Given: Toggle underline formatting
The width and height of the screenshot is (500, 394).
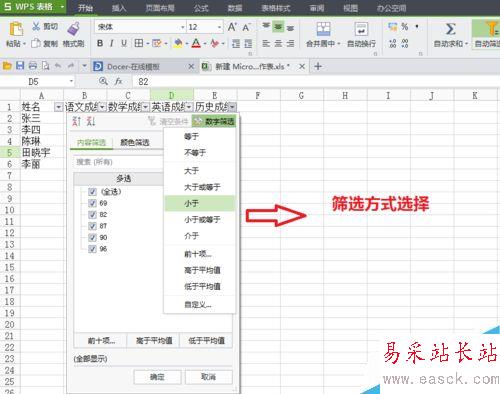Looking at the screenshot, I should tap(124, 43).
